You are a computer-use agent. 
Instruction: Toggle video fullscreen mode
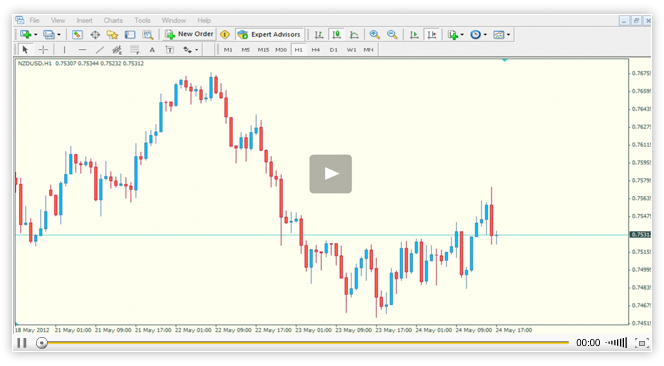[x=642, y=343]
